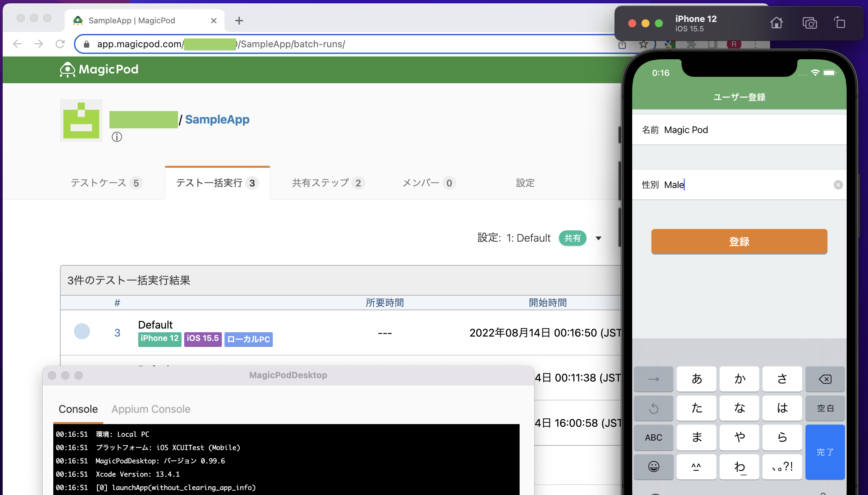Tap the わ key on keyboard
This screenshot has width=868, height=495.
pyautogui.click(x=739, y=466)
